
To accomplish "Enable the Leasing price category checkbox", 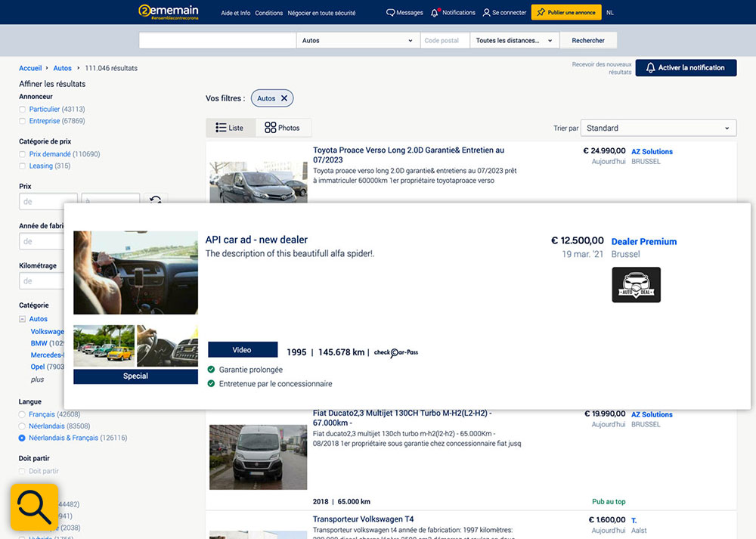I will point(23,166).
